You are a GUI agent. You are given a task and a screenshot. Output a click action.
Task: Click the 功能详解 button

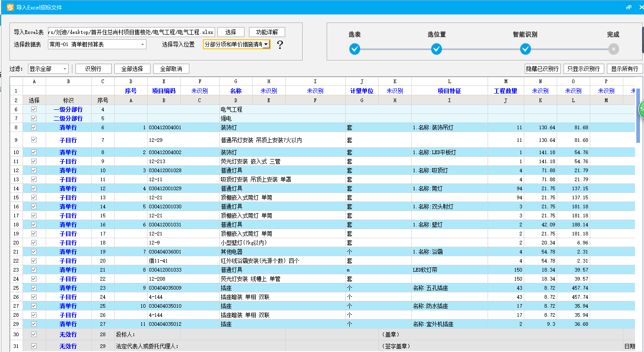click(267, 32)
